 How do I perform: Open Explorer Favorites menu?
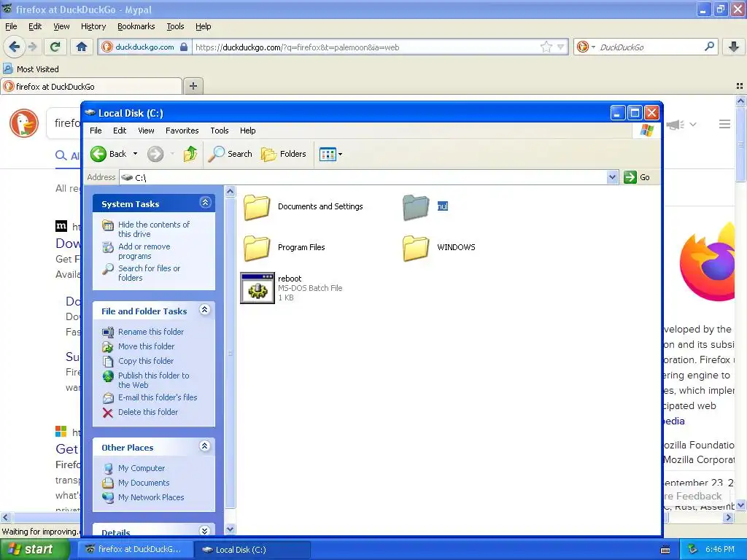182,131
